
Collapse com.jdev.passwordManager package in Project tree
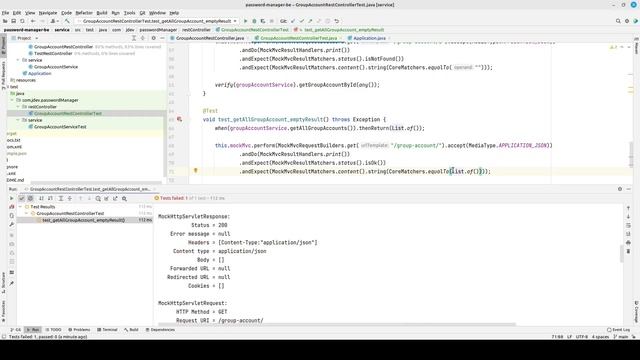[12, 100]
